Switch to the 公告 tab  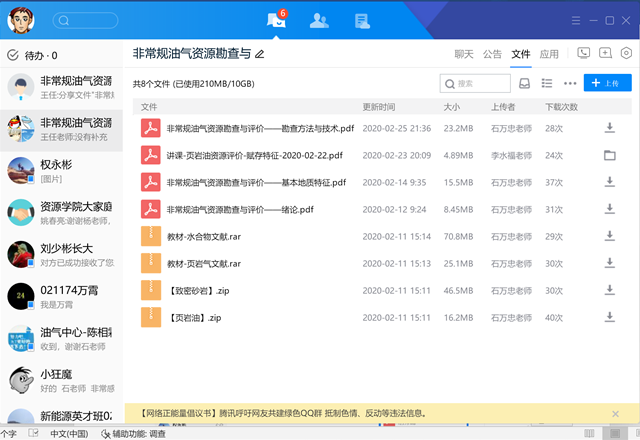pos(492,54)
